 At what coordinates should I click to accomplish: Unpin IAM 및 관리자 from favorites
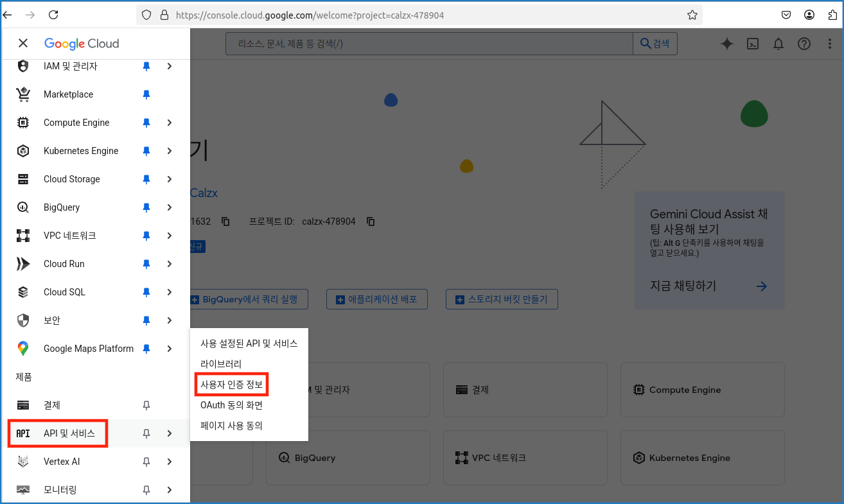click(146, 66)
